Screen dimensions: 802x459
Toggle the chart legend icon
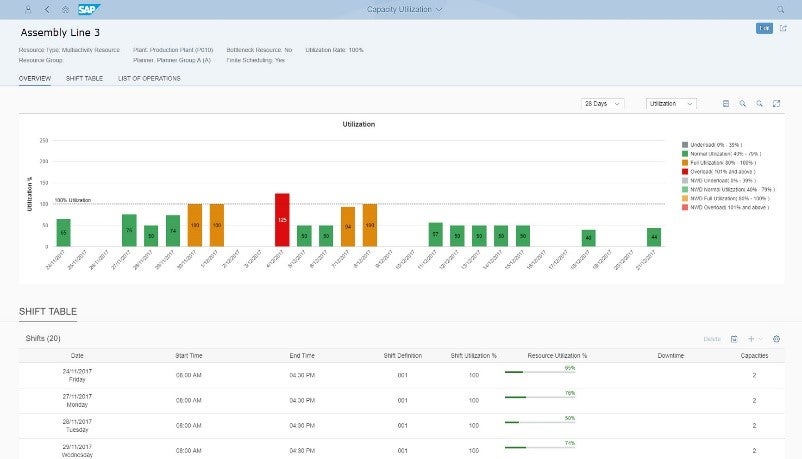tap(726, 103)
